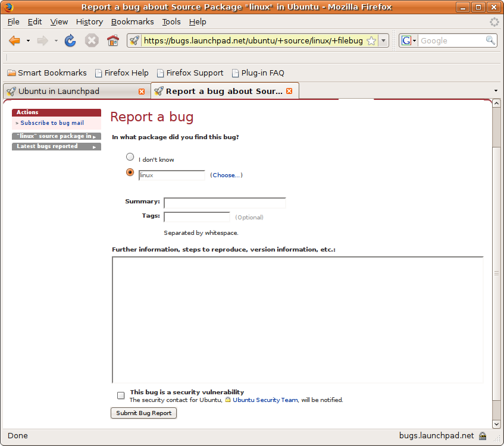504x446 pixels.
Task: Click the page vertical scrollbar
Action: pos(497,274)
